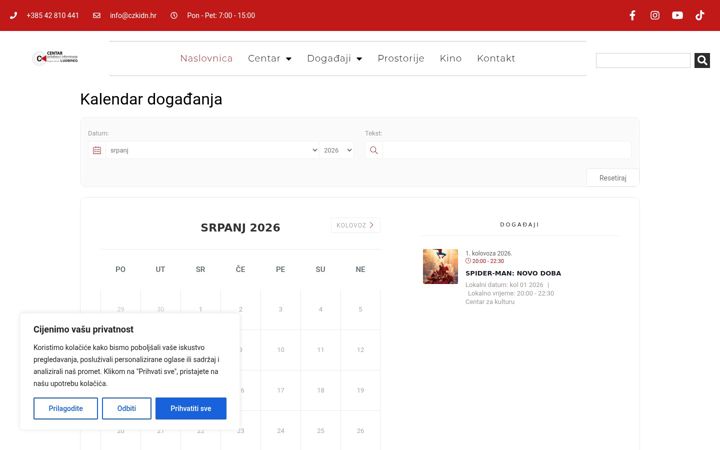Click the phone icon in top bar
Image resolution: width=720 pixels, height=450 pixels.
click(x=13, y=16)
